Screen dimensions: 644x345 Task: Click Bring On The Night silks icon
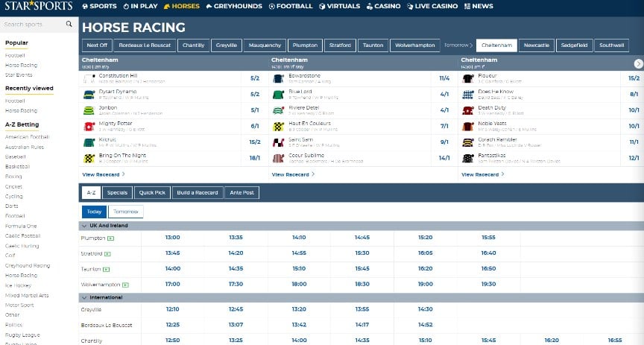pyautogui.click(x=89, y=158)
